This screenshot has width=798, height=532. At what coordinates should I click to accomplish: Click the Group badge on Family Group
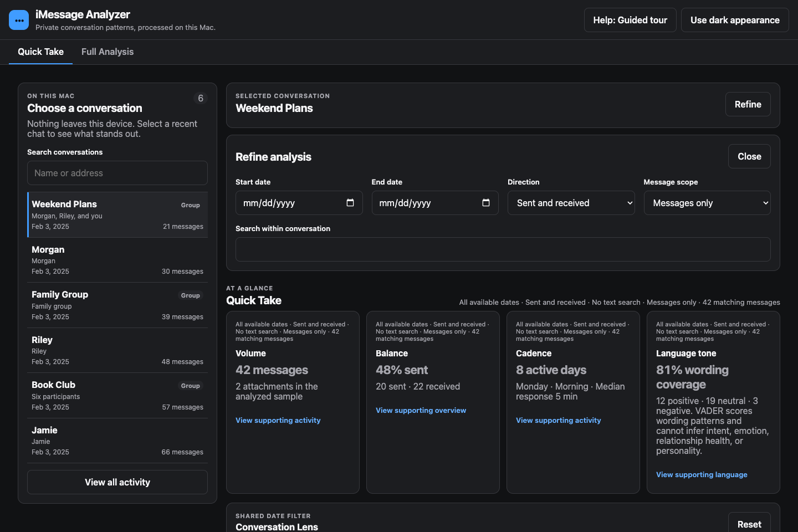click(x=190, y=295)
